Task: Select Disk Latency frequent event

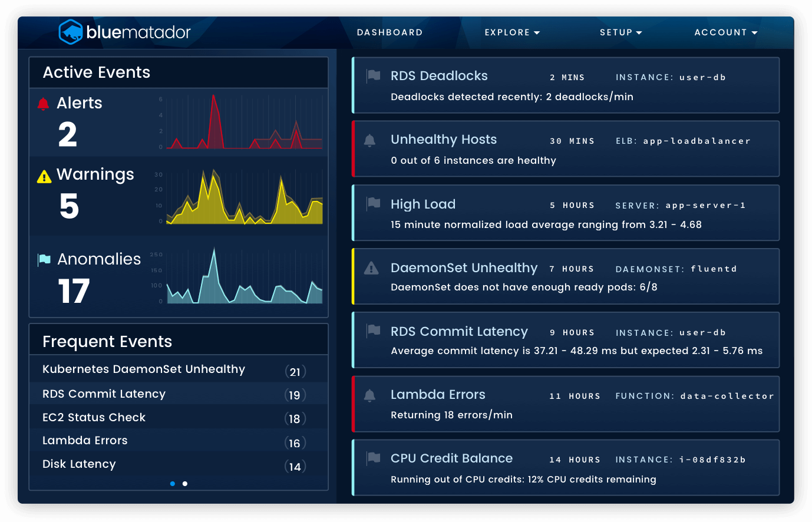Action: coord(79,464)
